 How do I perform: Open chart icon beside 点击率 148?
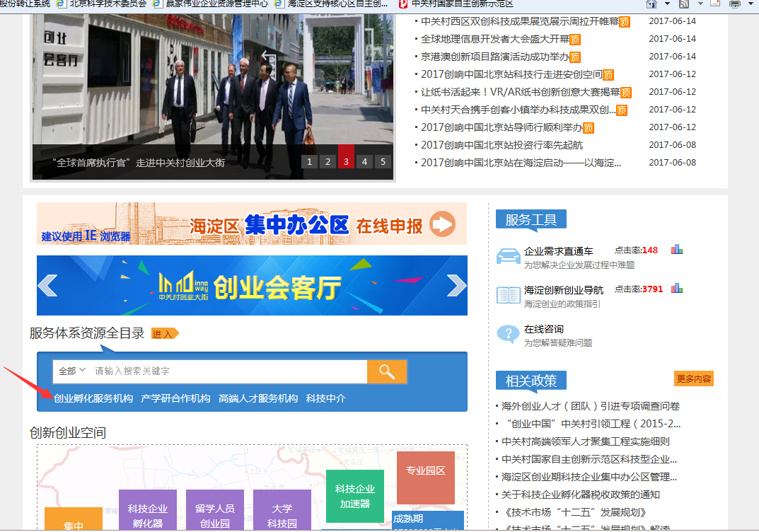point(677,250)
